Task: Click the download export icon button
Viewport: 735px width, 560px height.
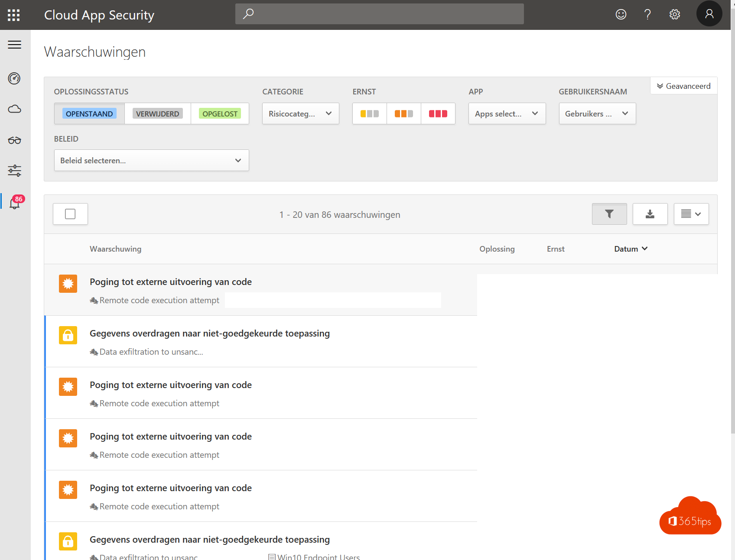Action: click(650, 214)
